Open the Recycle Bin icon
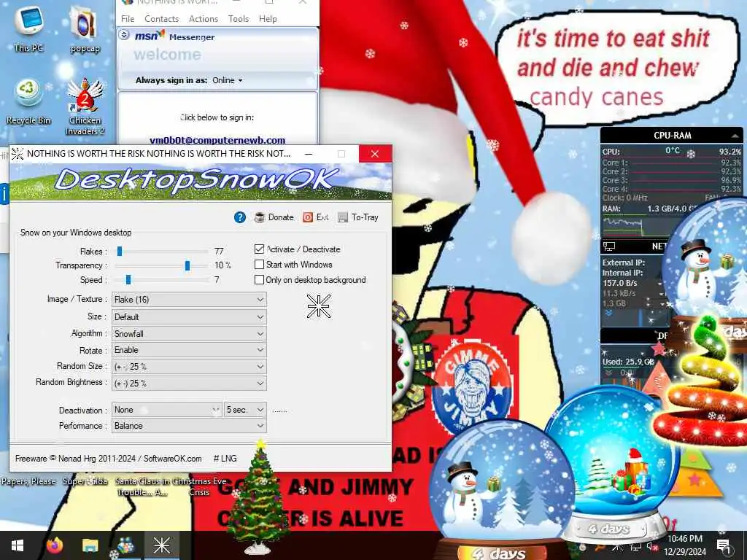The height and width of the screenshot is (560, 747). 28,101
